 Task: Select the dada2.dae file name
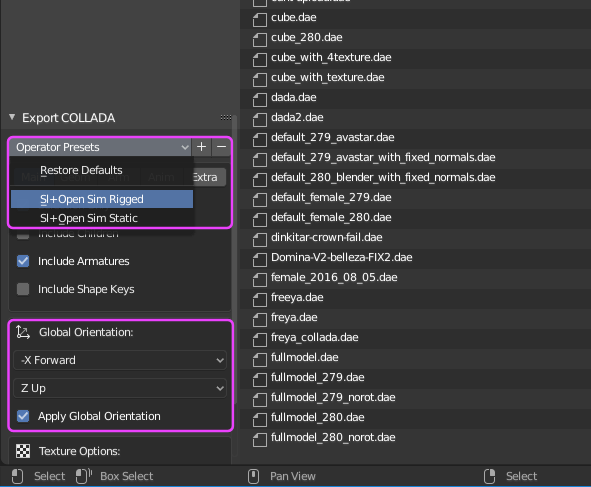tap(297, 117)
